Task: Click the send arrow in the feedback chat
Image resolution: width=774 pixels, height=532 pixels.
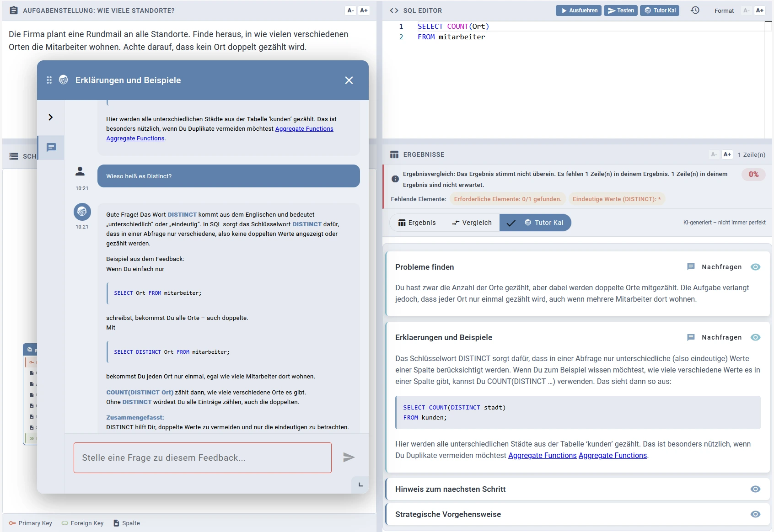Action: (x=349, y=458)
